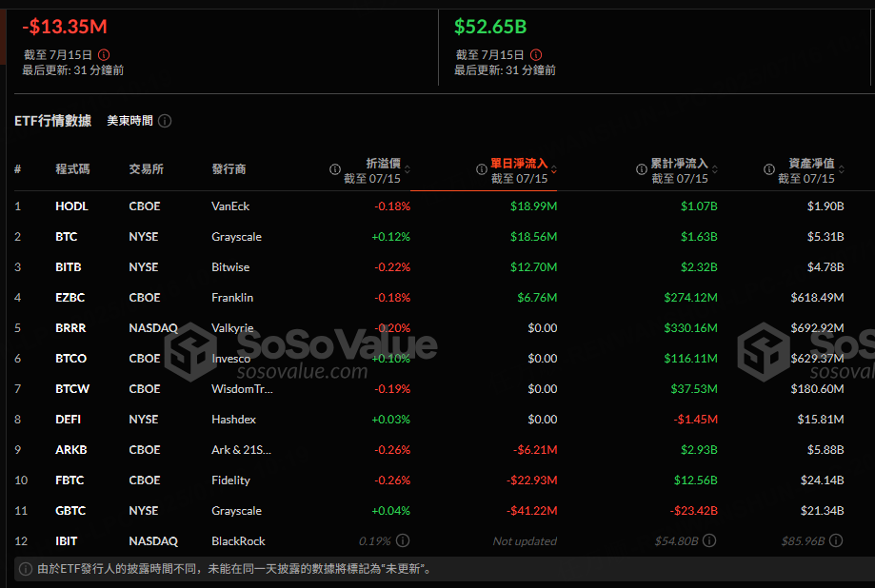Click the info icon beside $52.65B date
This screenshot has width=875, height=588.
(536, 54)
